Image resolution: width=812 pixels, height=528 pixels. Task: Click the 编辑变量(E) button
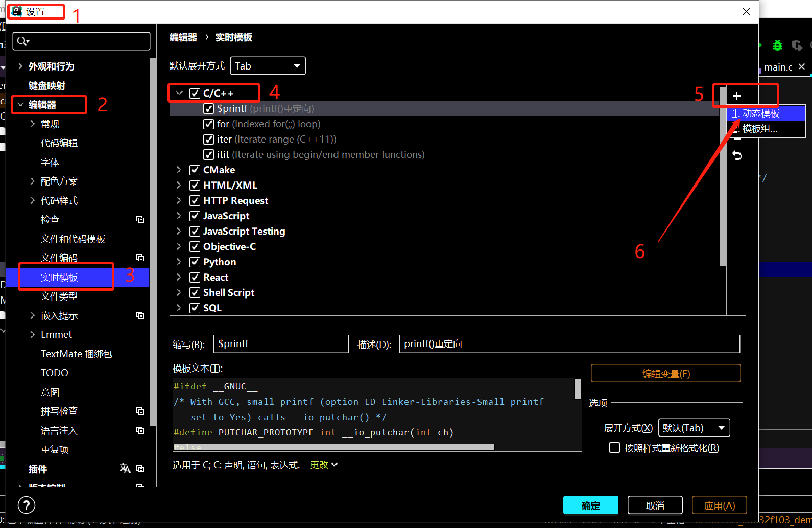point(666,373)
